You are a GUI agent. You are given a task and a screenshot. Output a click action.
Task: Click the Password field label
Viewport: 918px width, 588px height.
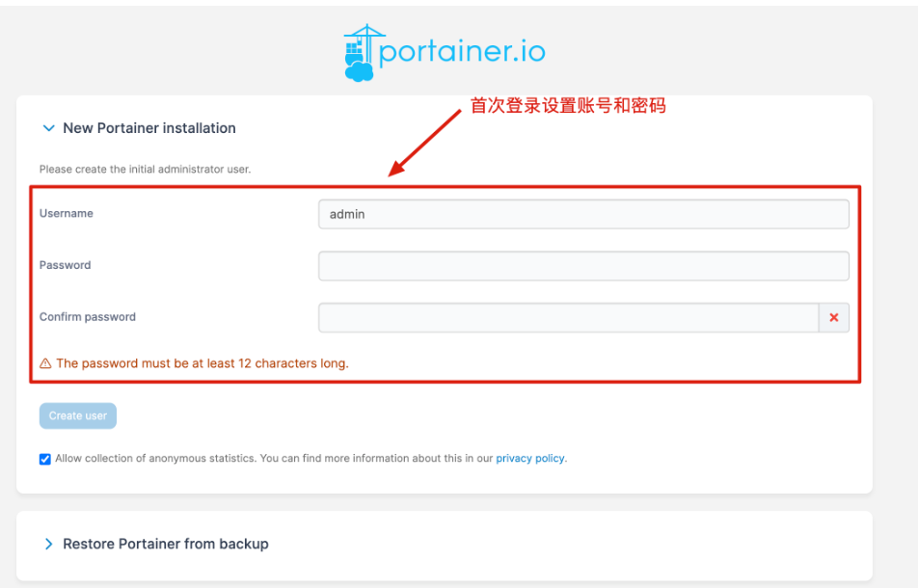click(x=66, y=265)
